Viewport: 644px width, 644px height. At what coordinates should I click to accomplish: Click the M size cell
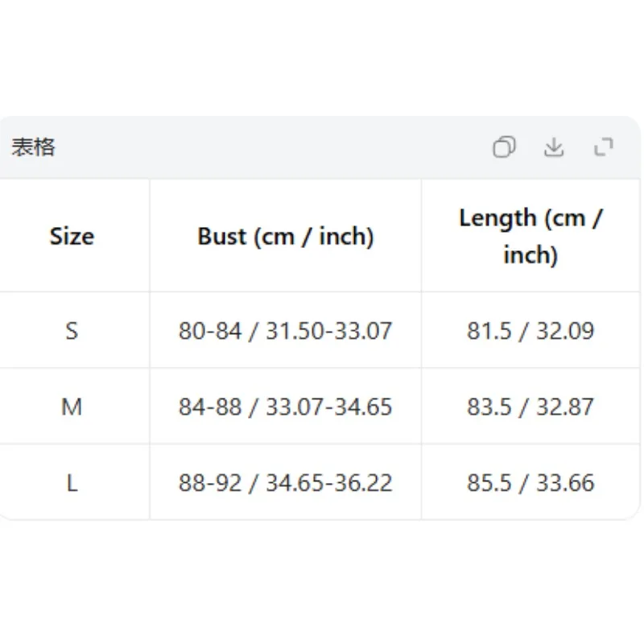pos(72,407)
